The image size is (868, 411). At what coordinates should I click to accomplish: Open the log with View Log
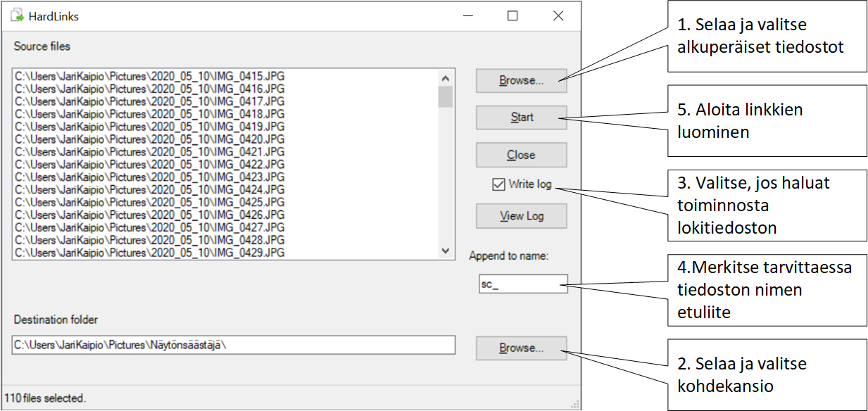(521, 216)
